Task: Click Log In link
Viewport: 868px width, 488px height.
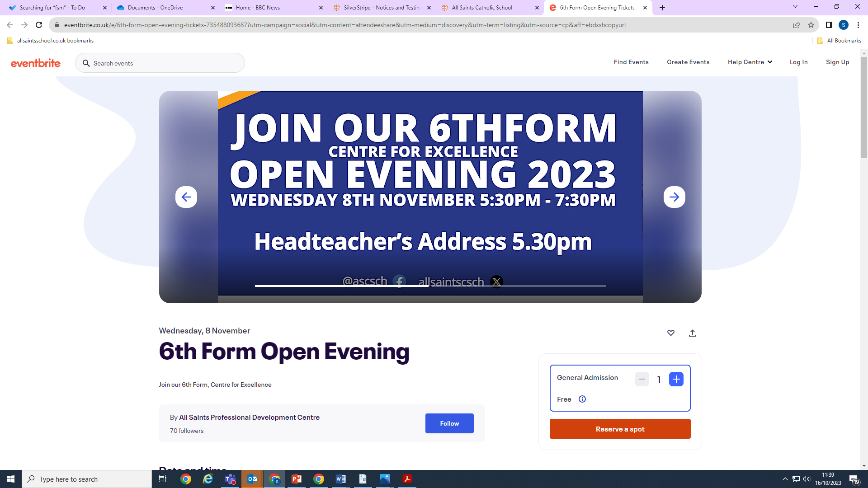Action: click(798, 62)
